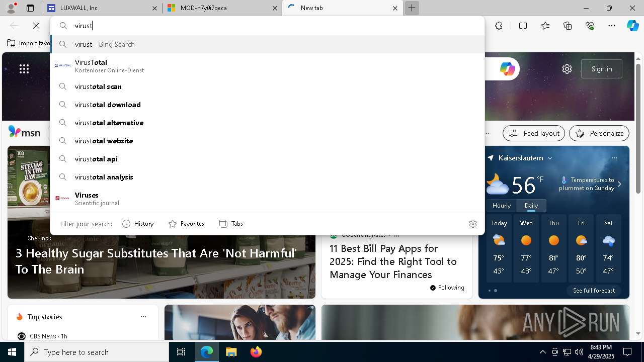644x362 pixels.
Task: Switch to the MOD-n7y0i7qeca tab
Action: click(x=222, y=8)
